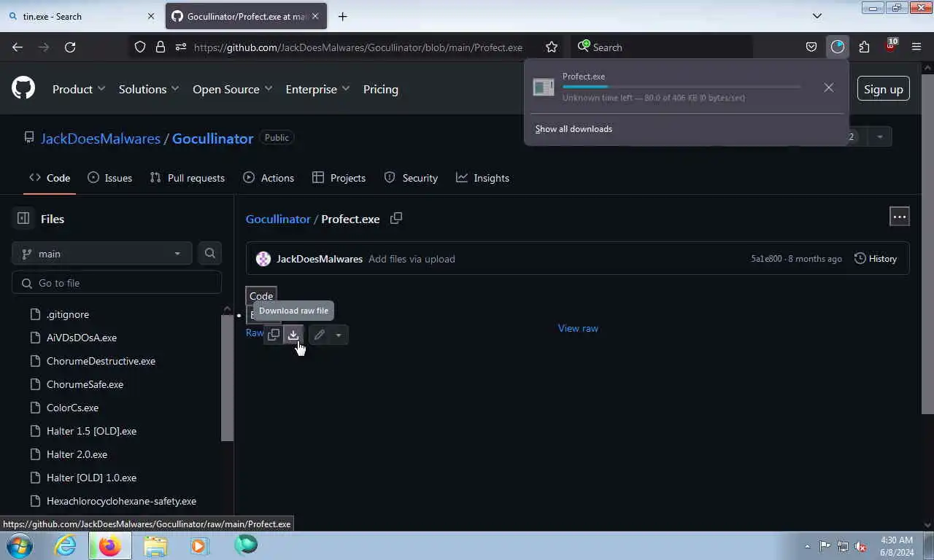Open AiVDsDOsA.exe in file tree
The image size is (934, 560).
click(82, 338)
